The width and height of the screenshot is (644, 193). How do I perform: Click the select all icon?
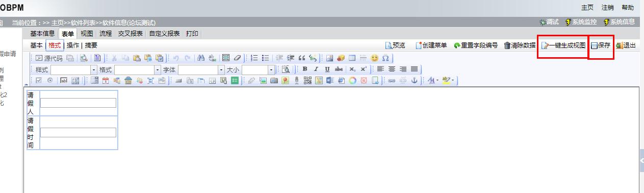coord(225,58)
